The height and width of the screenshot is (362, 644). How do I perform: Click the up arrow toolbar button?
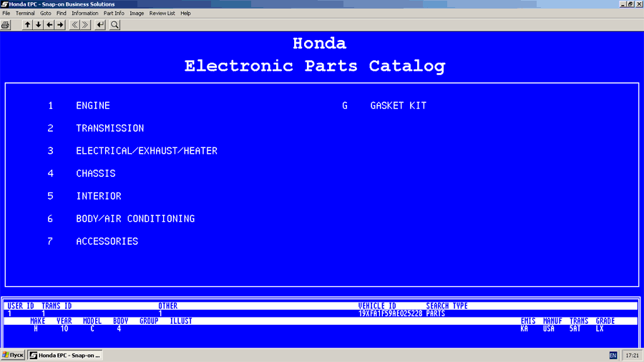27,25
